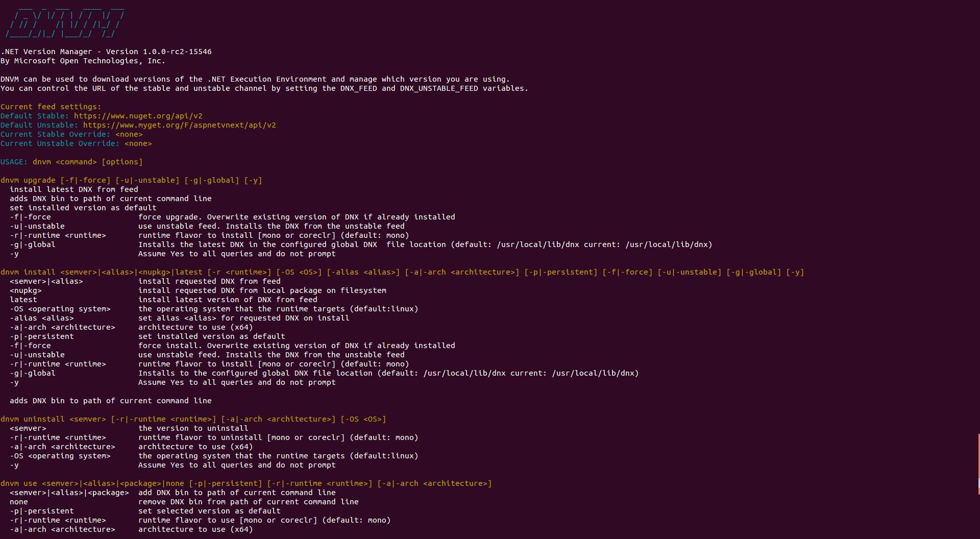Click the '-alias <alias>' option under install

click(x=42, y=318)
